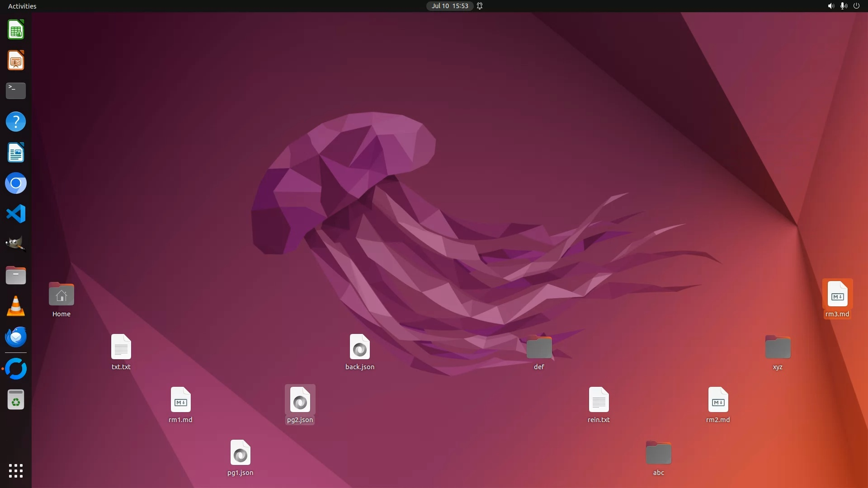Open LibreOffice Calc from the dock
Viewport: 868px width, 488px height.
tap(16, 30)
